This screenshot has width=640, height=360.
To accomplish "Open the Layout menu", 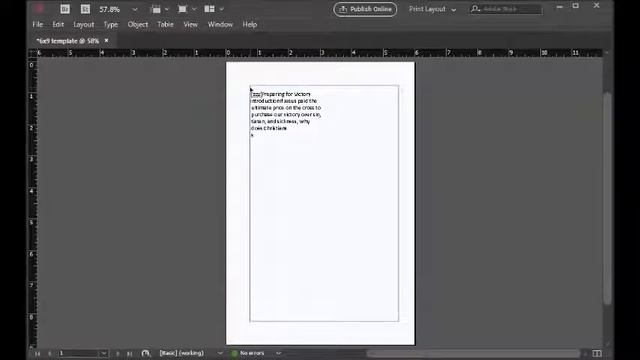I will (x=84, y=24).
